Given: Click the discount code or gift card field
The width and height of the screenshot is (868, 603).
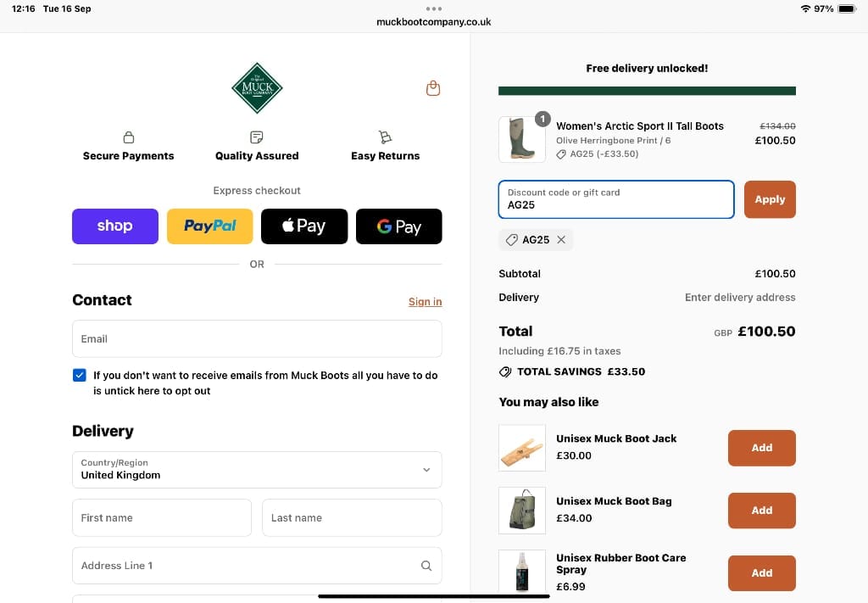Looking at the screenshot, I should 616,199.
